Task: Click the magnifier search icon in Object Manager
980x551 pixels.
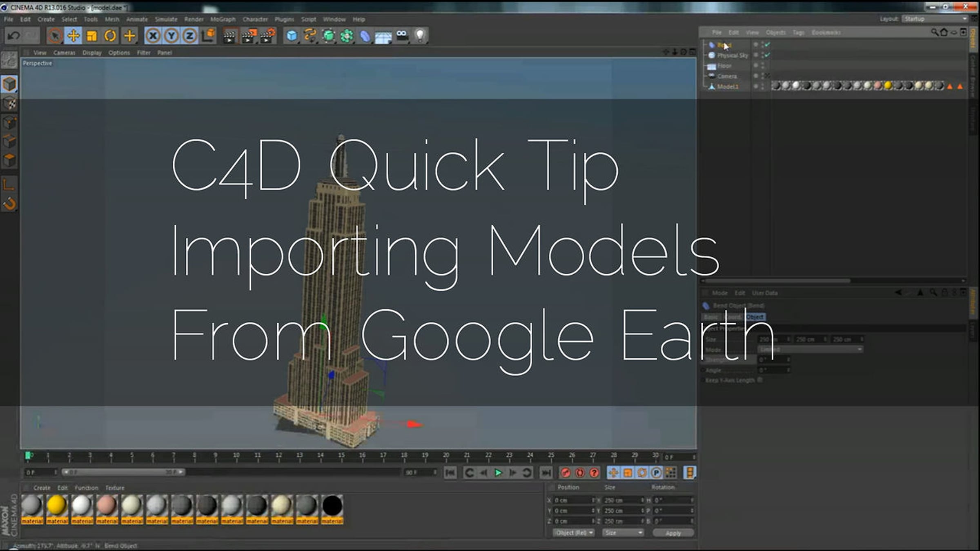Action: 934,32
